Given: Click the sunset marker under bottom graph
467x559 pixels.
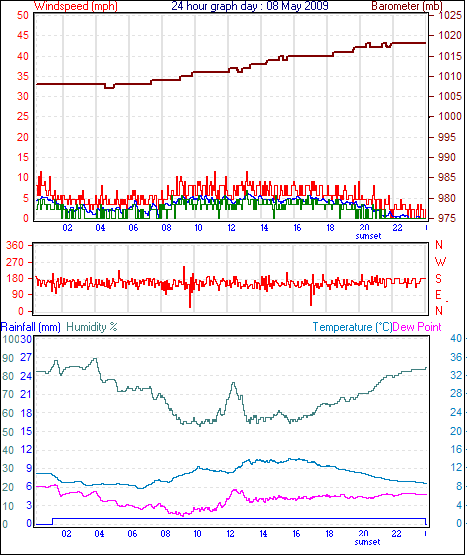Looking at the screenshot, I should click(367, 542).
